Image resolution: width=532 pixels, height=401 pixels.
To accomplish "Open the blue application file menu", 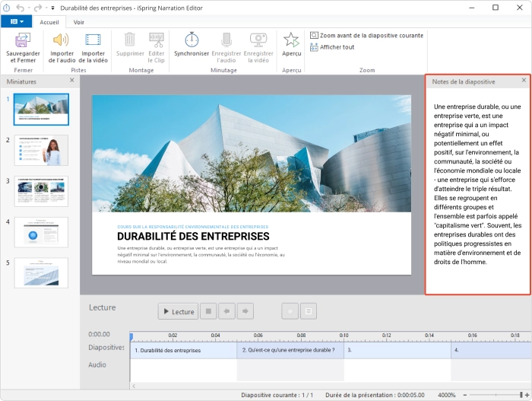I will pos(17,21).
